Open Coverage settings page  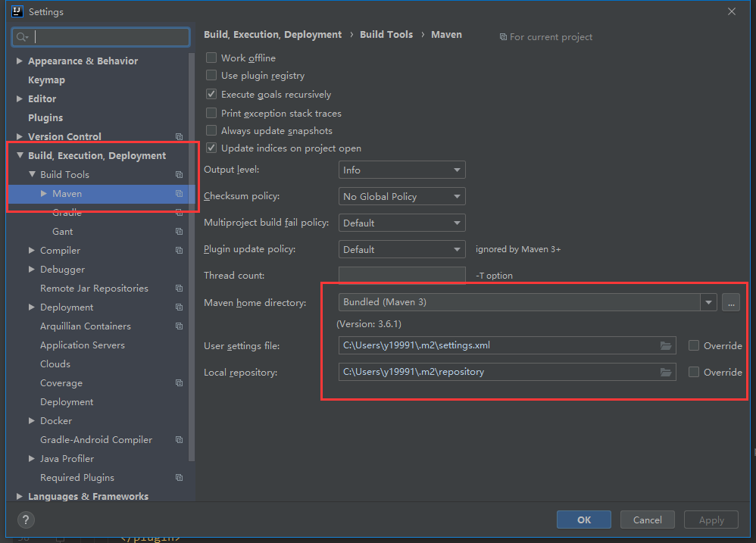[x=61, y=383]
